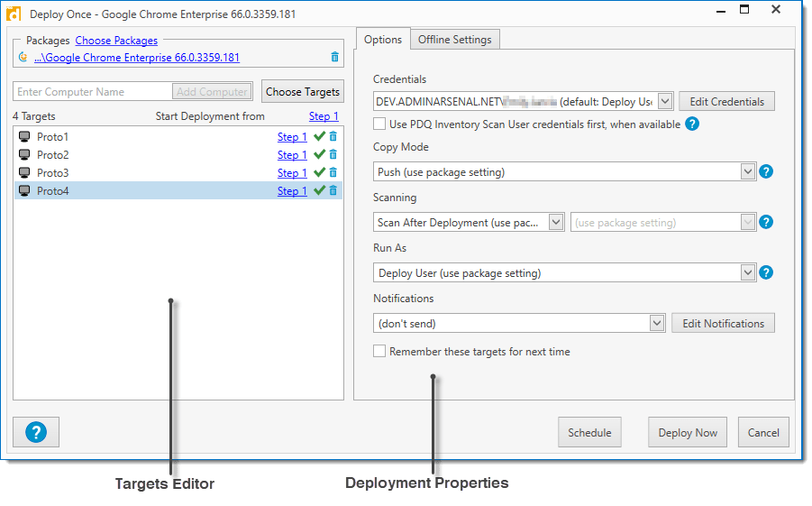Select the Proto4 target row
The image size is (812, 506).
(178, 191)
